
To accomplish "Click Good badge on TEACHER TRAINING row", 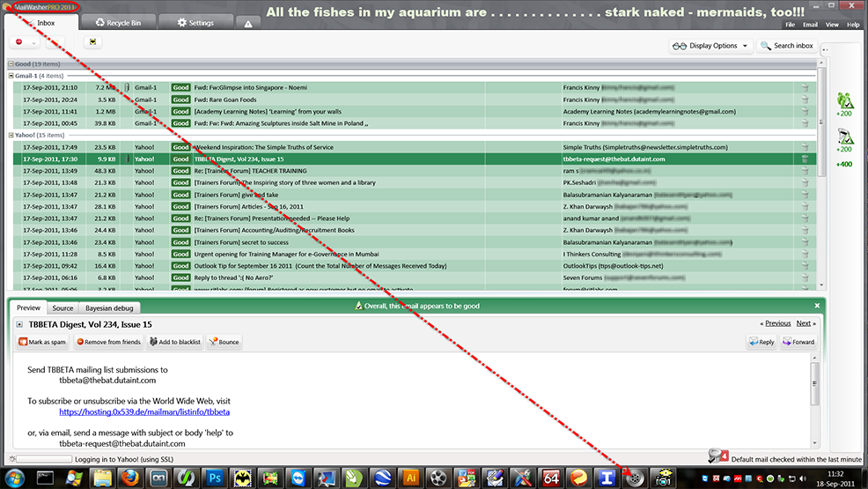I will (180, 171).
